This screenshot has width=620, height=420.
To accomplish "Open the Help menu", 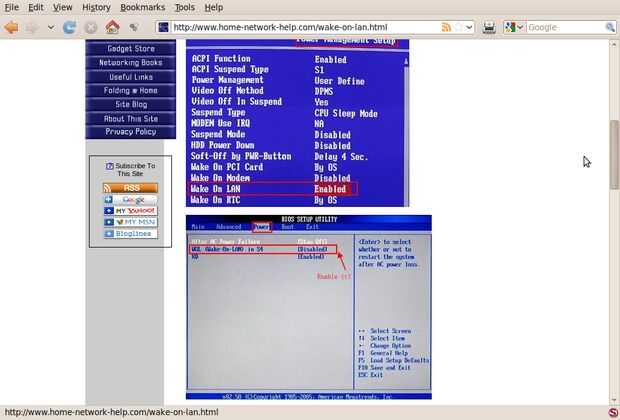I will [x=214, y=8].
